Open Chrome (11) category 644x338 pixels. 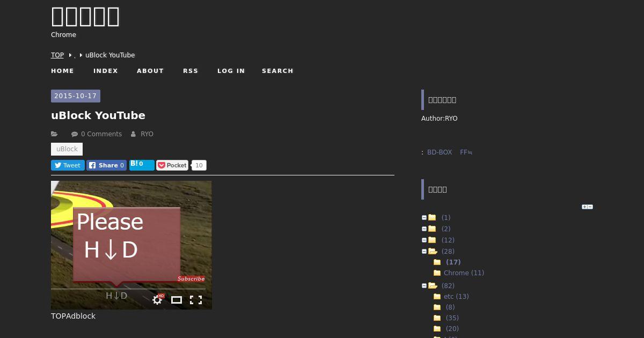464,273
